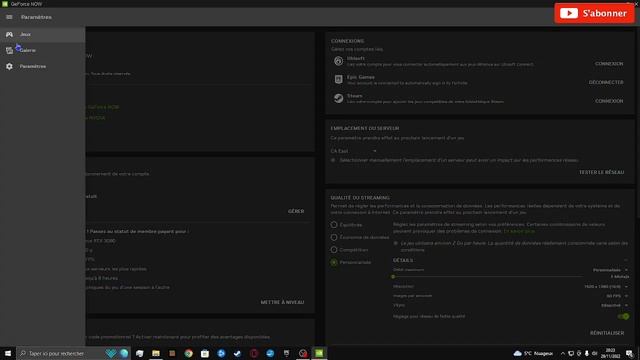Click Gérer in the account panel

[296, 211]
